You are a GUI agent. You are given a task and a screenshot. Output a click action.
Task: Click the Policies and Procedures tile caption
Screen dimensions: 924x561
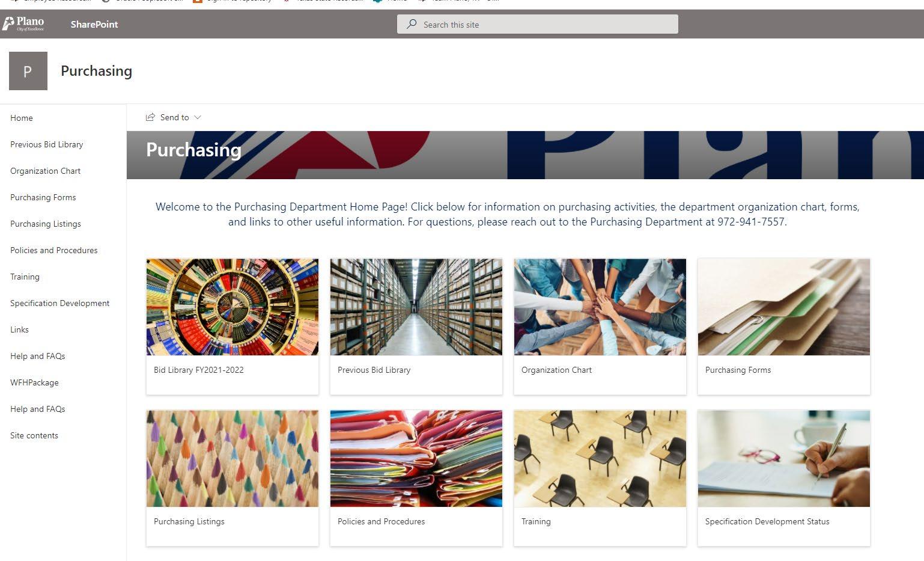pyautogui.click(x=381, y=521)
